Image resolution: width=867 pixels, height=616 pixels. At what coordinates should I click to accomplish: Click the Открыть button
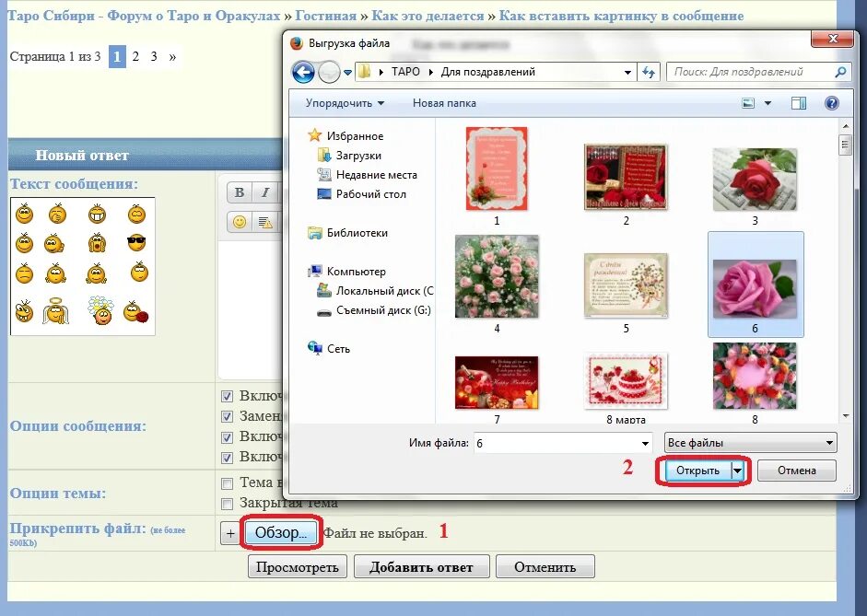(697, 471)
